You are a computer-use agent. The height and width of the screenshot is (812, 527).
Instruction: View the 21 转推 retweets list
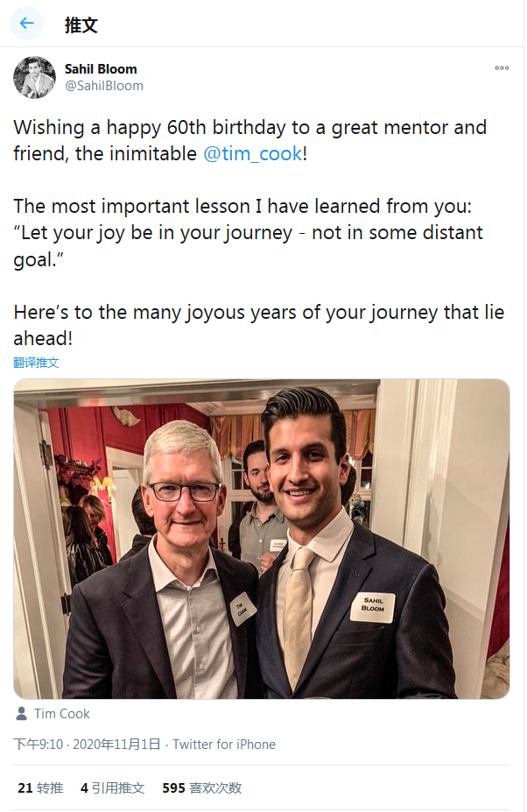[x=40, y=788]
